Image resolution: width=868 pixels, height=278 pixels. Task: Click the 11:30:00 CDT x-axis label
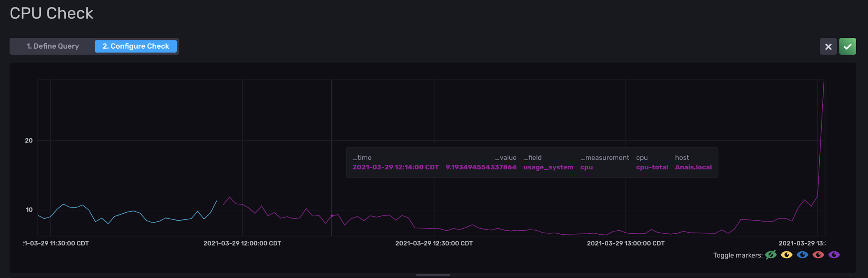[x=56, y=243]
